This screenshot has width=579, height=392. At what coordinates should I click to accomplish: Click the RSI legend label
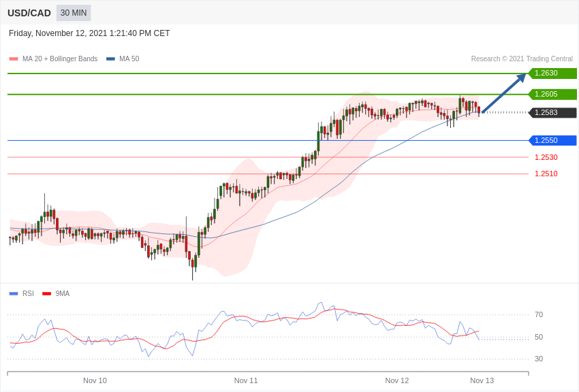pyautogui.click(x=28, y=293)
